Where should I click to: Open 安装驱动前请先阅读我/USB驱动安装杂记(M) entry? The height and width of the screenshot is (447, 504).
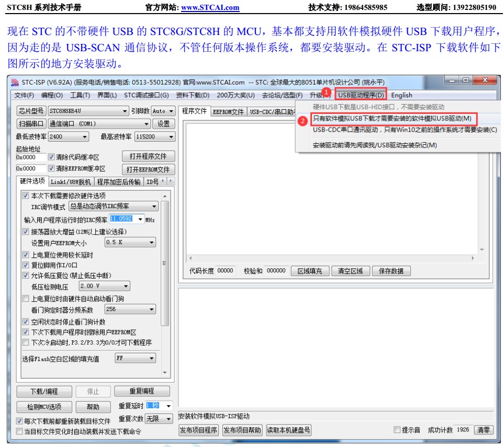click(375, 145)
